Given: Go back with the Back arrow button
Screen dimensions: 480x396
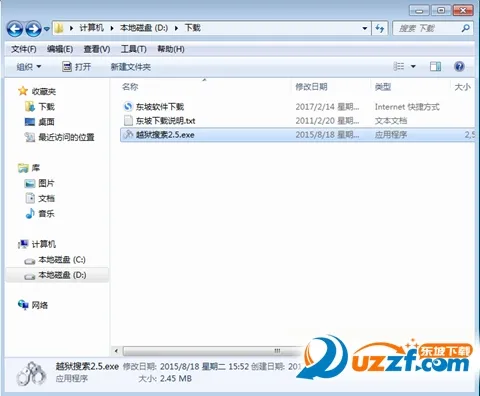Looking at the screenshot, I should (15, 29).
